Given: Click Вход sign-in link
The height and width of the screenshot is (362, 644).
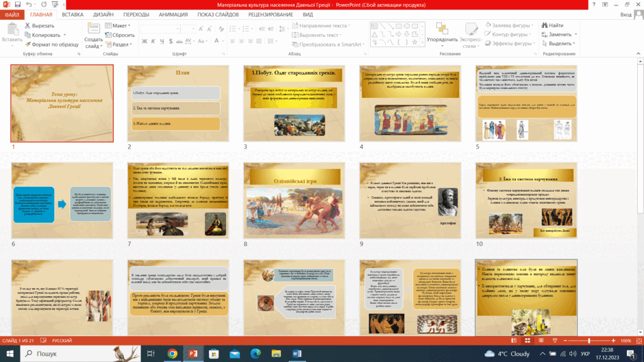Looking at the screenshot, I should [x=626, y=15].
